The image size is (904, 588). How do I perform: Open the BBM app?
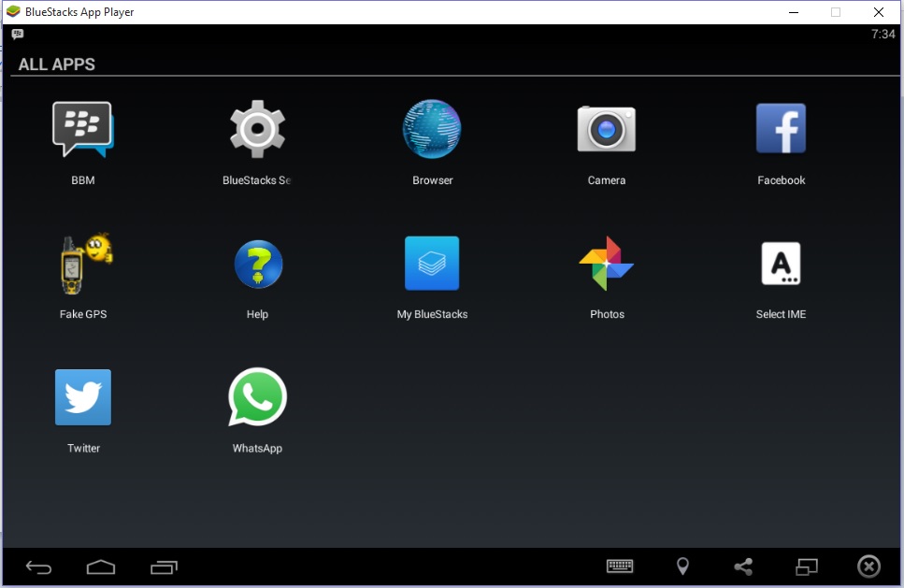pos(83,130)
